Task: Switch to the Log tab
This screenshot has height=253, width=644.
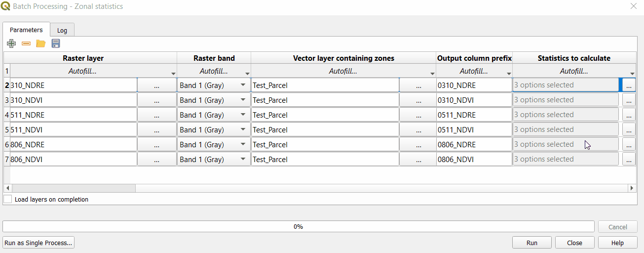Action: pyautogui.click(x=62, y=30)
